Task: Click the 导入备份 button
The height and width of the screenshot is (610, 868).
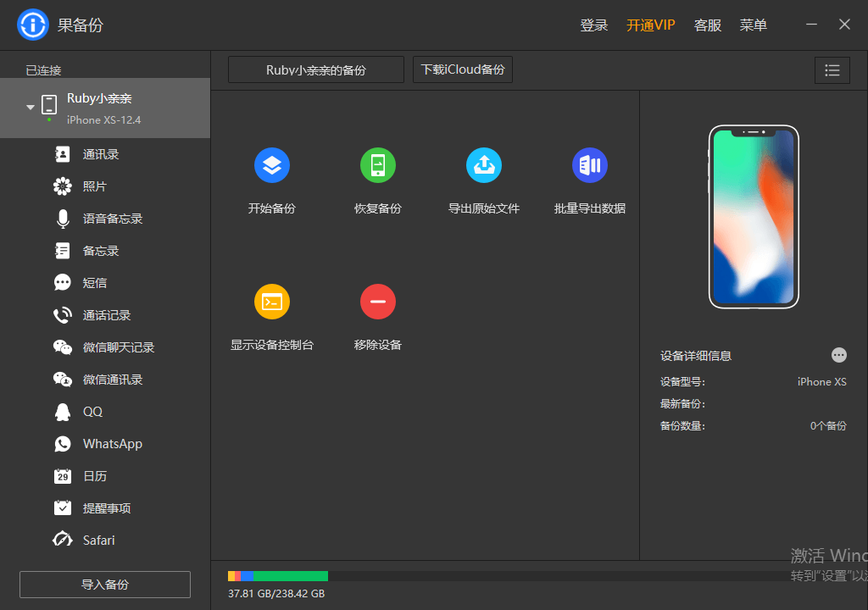Action: [105, 585]
